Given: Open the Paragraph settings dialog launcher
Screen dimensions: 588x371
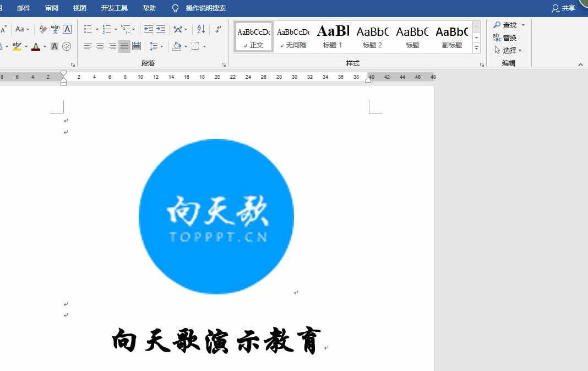Looking at the screenshot, I should click(224, 64).
